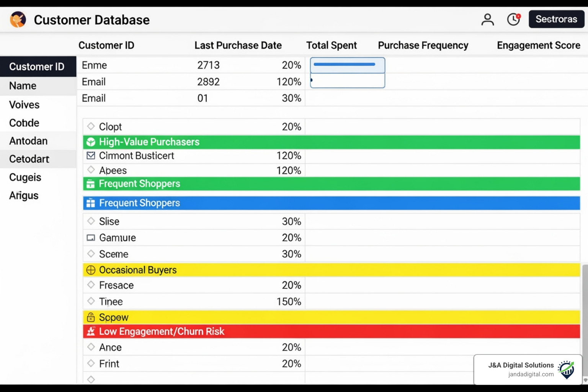Click the diamond icon beside Clopt

point(91,126)
